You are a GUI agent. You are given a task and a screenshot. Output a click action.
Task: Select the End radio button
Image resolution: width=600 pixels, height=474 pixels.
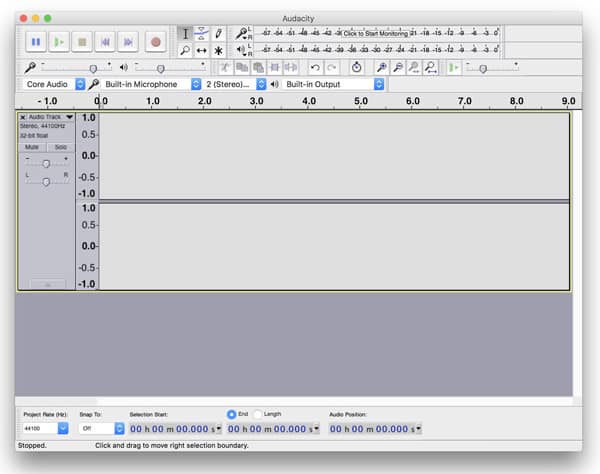click(231, 414)
